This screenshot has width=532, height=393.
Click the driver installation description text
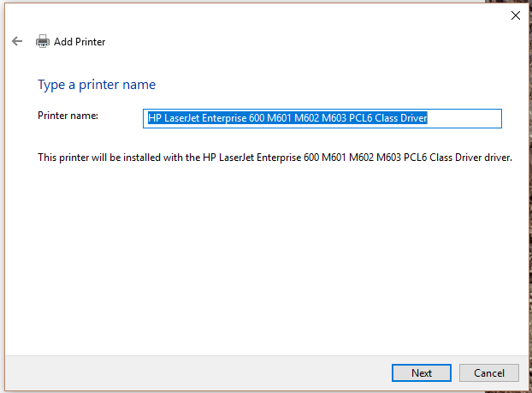(275, 158)
